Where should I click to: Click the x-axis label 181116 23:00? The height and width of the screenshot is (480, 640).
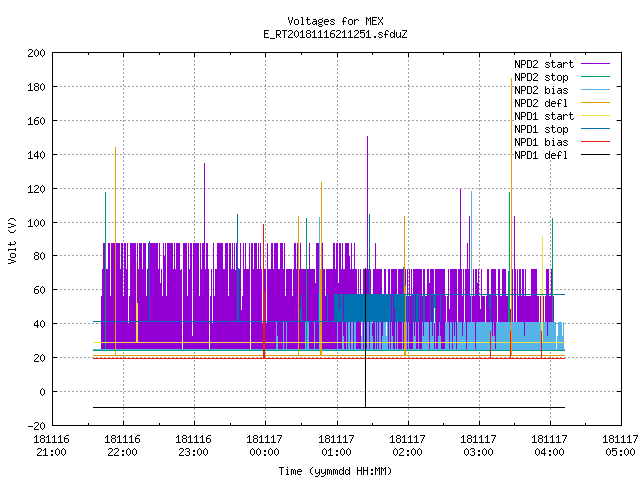pyautogui.click(x=193, y=446)
